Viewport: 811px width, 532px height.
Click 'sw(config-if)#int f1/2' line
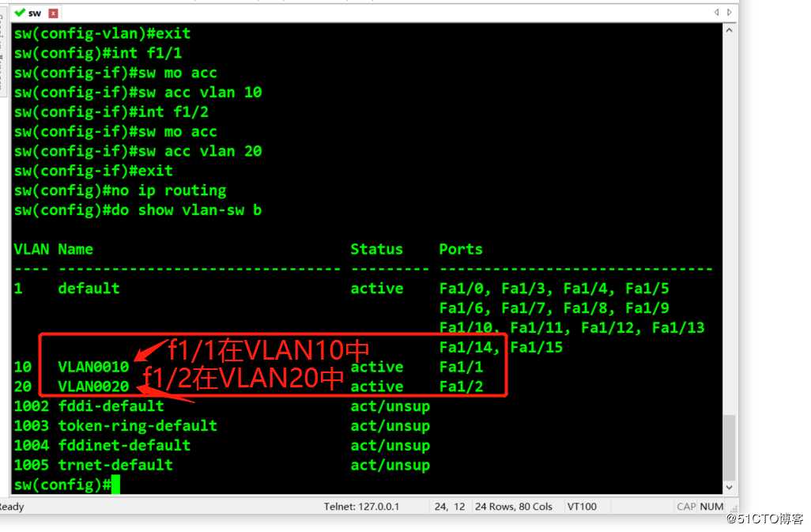[x=111, y=112]
